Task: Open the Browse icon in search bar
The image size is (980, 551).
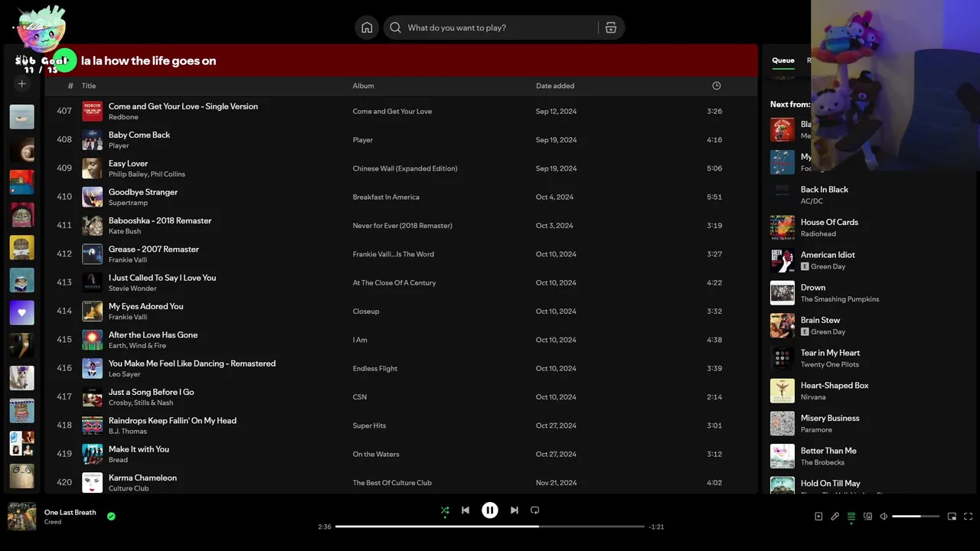Action: [x=611, y=28]
